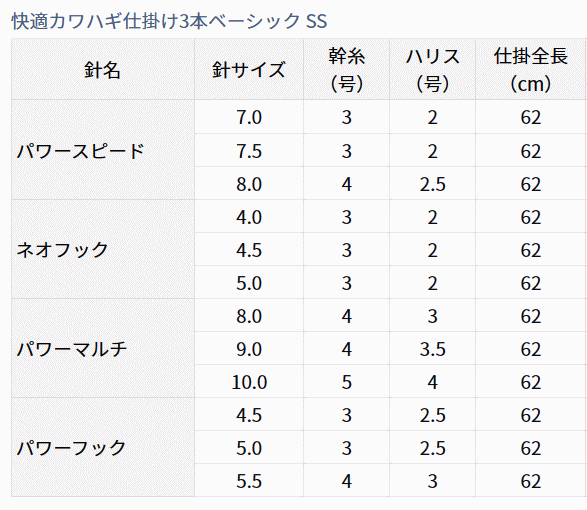The height and width of the screenshot is (510, 587).
Task: Click the 5.5 needle size cell
Action: (x=249, y=481)
